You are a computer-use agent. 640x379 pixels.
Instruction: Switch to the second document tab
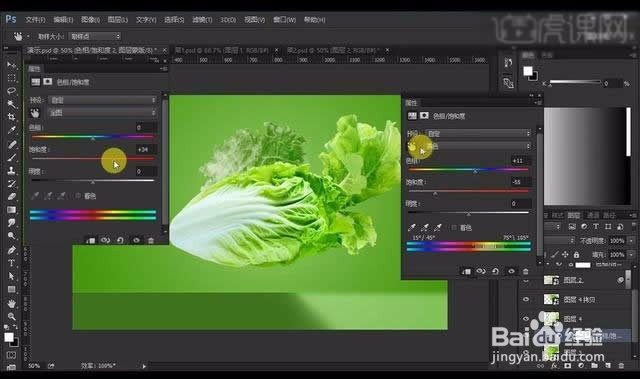click(x=222, y=50)
